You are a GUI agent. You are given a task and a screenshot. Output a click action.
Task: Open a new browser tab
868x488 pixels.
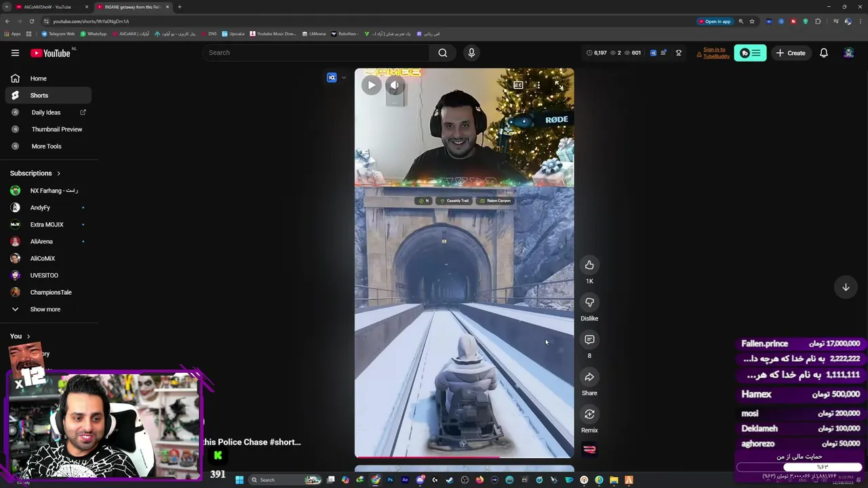click(x=180, y=7)
